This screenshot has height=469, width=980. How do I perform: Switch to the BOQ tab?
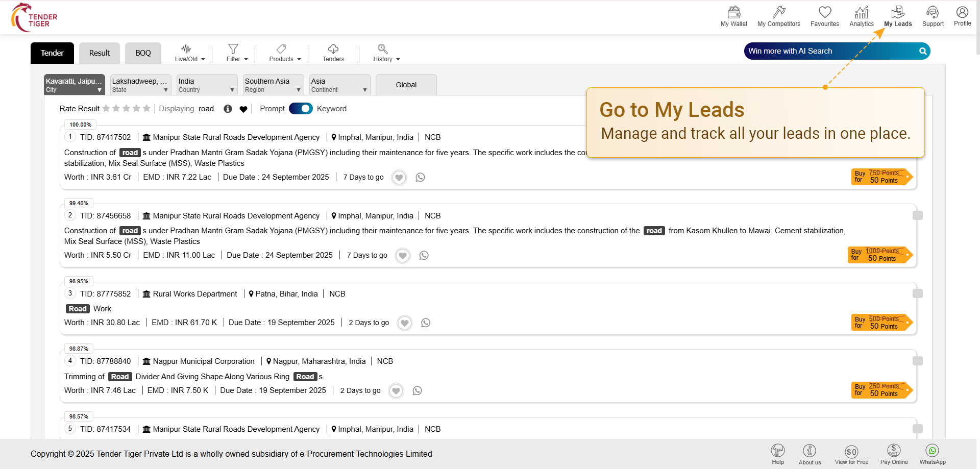(143, 53)
